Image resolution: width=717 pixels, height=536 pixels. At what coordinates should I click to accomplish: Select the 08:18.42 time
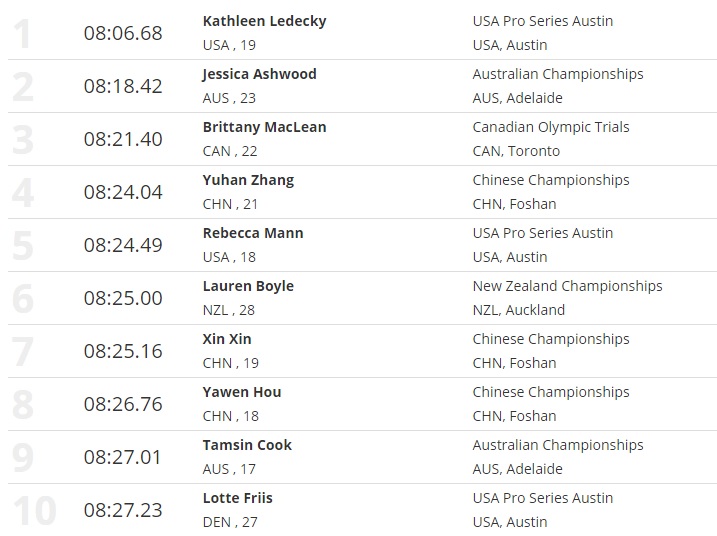click(123, 86)
